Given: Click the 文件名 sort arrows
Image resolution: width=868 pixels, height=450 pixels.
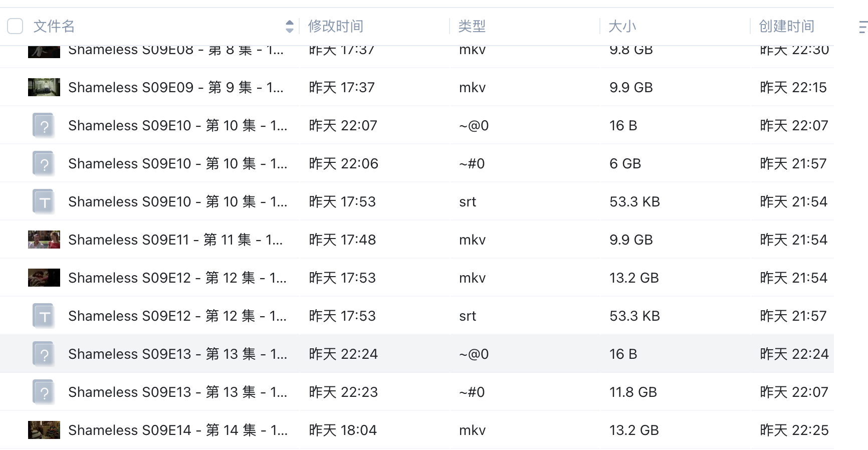Looking at the screenshot, I should pyautogui.click(x=289, y=26).
